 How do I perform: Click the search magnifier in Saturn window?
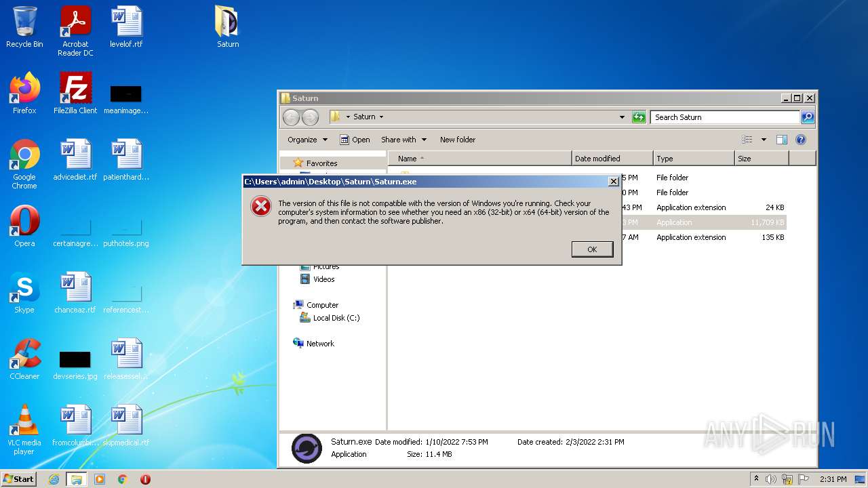pos(807,117)
